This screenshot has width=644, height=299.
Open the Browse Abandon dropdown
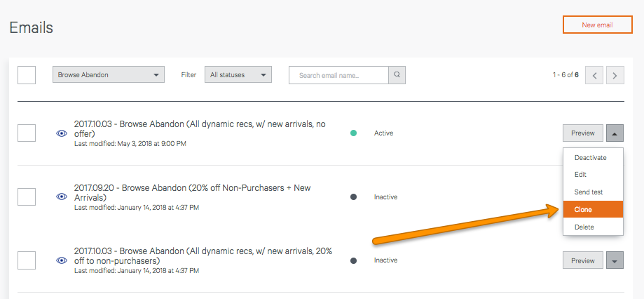(x=109, y=75)
